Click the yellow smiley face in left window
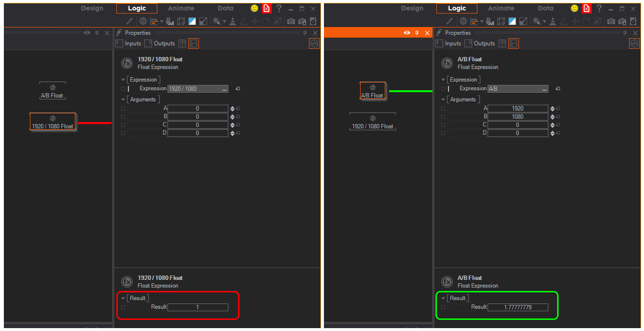This screenshot has height=331, width=644. click(254, 8)
